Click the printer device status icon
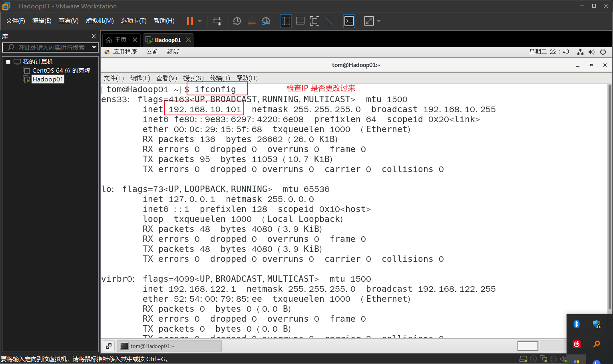The width and height of the screenshot is (613, 364). (x=553, y=359)
